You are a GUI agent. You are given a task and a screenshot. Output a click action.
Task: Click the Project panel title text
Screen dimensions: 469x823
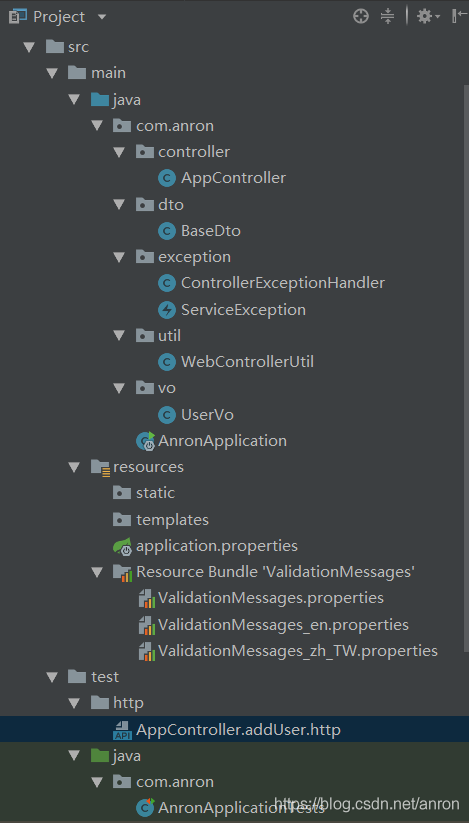click(x=59, y=17)
